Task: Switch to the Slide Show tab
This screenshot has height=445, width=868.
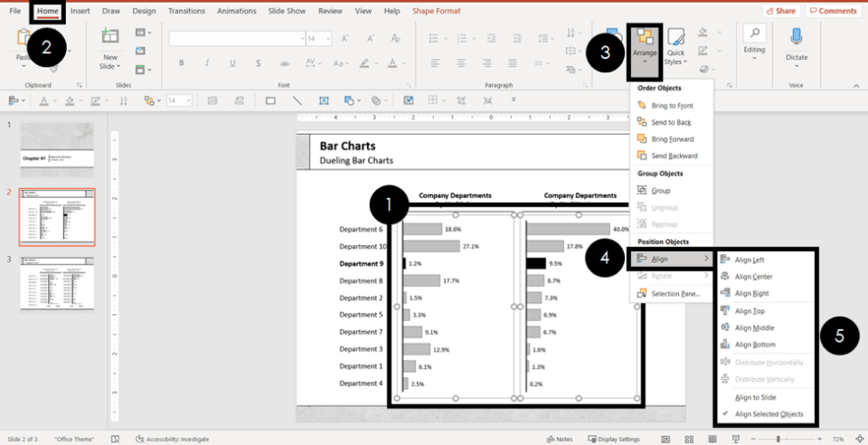Action: coord(287,11)
